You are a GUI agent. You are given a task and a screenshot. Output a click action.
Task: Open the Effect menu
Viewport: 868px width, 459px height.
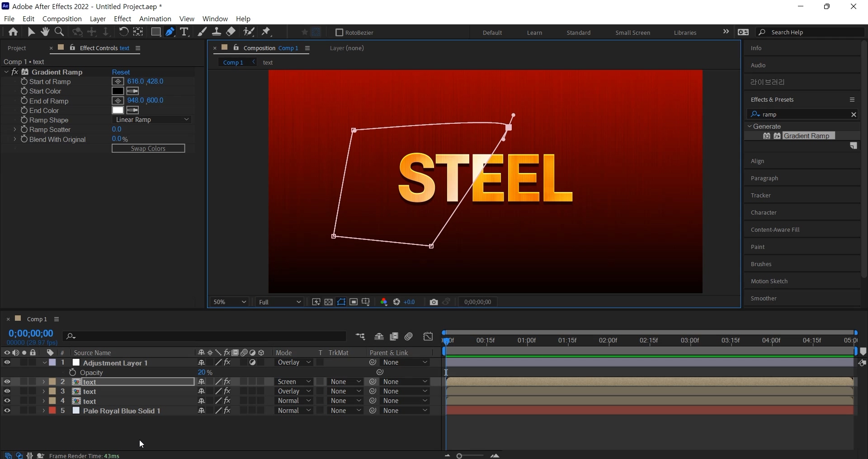123,19
